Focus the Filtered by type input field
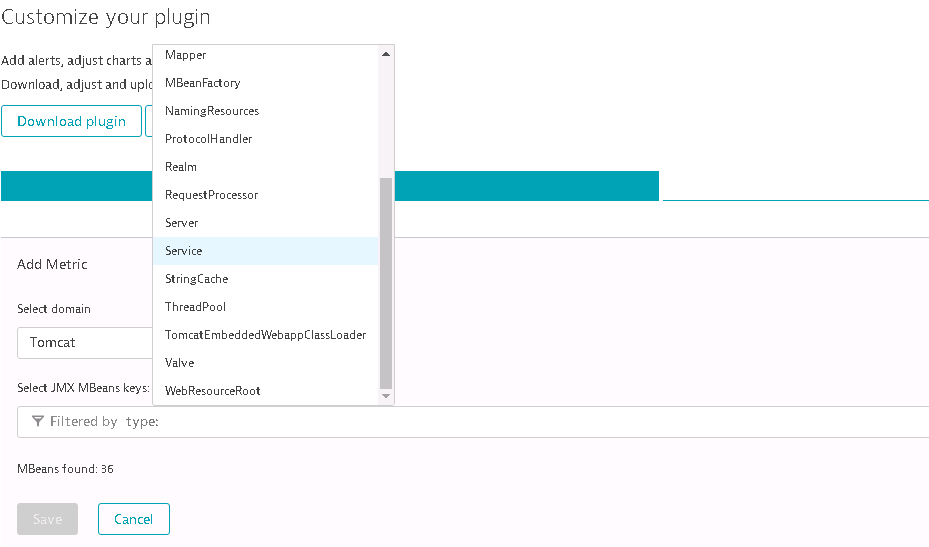Viewport: 929px width, 547px height. coord(474,422)
